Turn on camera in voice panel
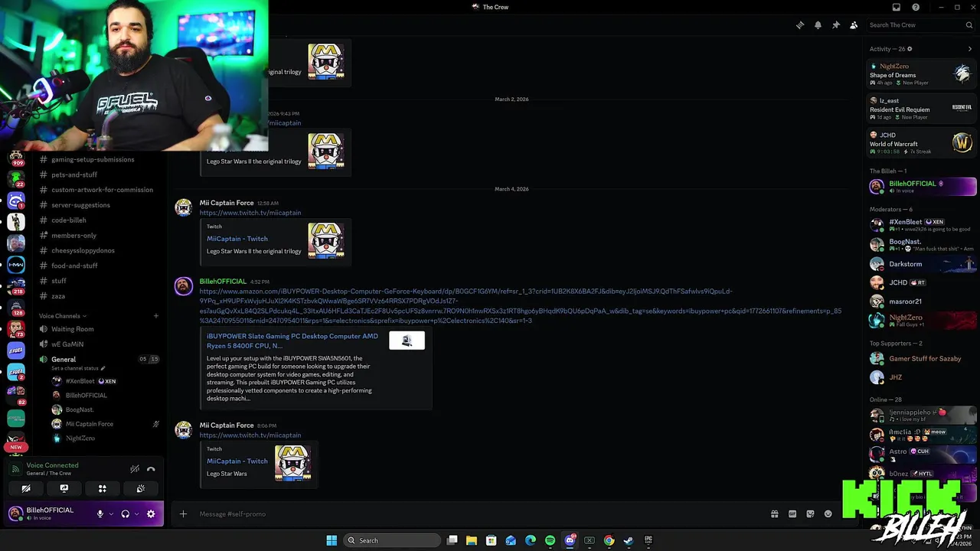Image resolution: width=980 pixels, height=551 pixels. coord(26,488)
